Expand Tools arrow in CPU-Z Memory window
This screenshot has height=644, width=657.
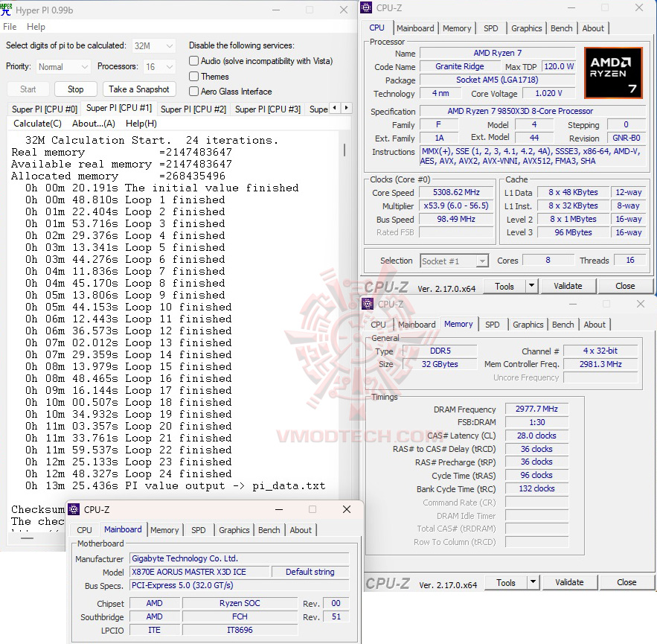pos(533,582)
